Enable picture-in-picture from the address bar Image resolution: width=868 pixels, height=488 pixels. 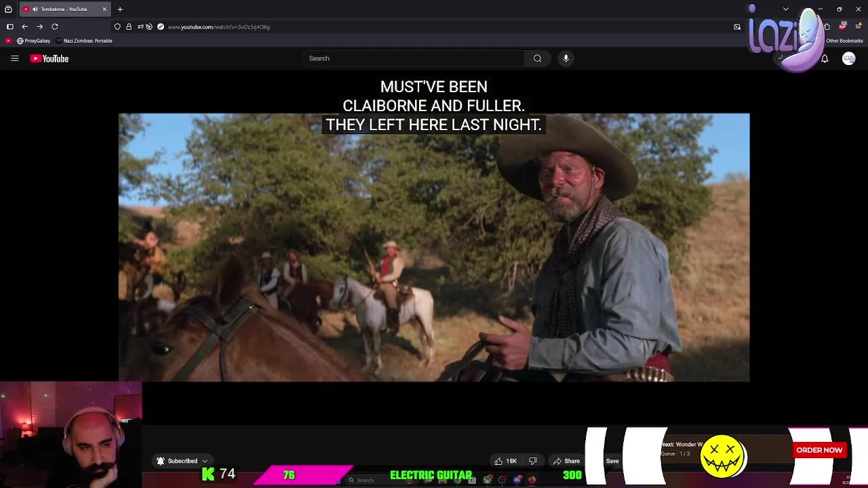tap(737, 27)
